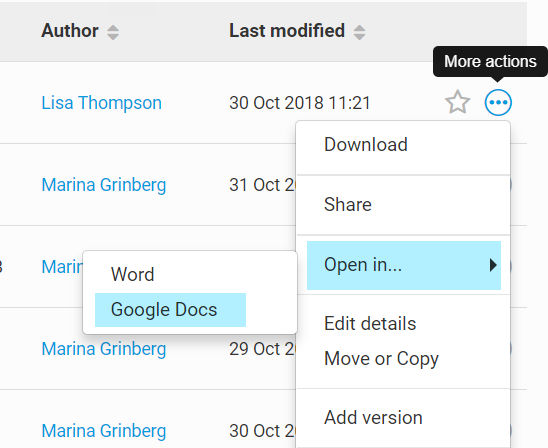Open Lisa Thompson author link
Viewport: 548px width, 448px height.
(101, 103)
